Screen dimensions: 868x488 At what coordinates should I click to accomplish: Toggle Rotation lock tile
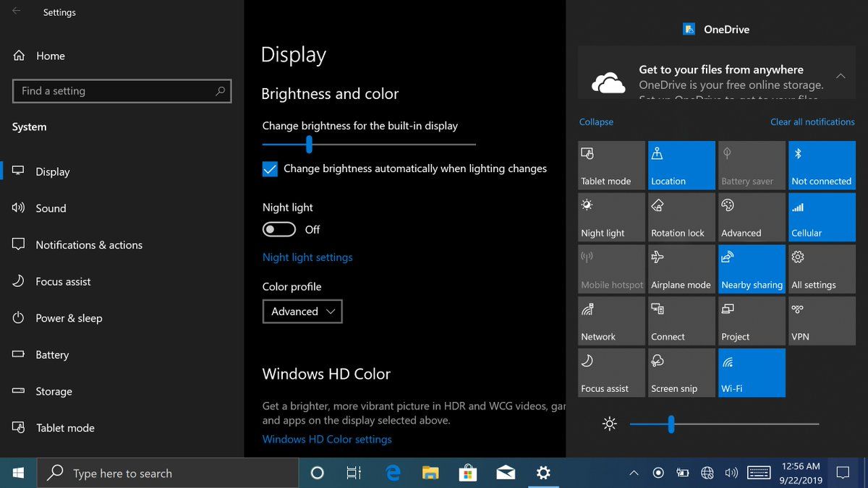point(681,218)
